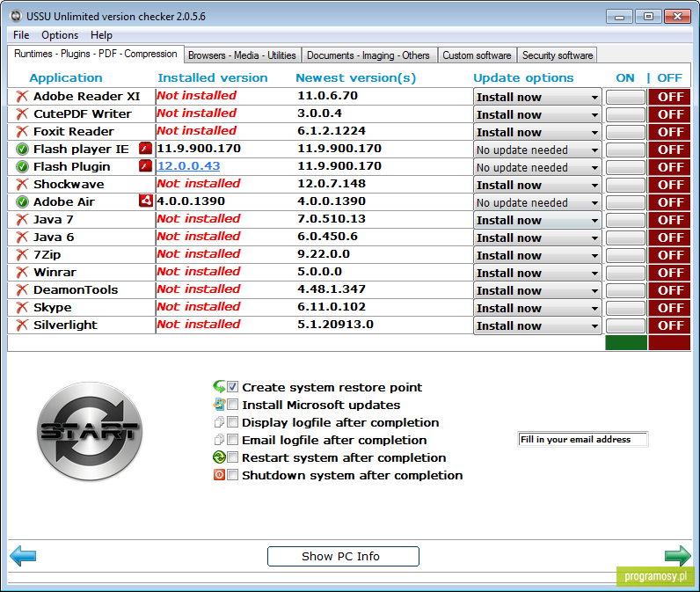
Task: Click the Flash logo icon in Flash player IE row
Action: (145, 148)
